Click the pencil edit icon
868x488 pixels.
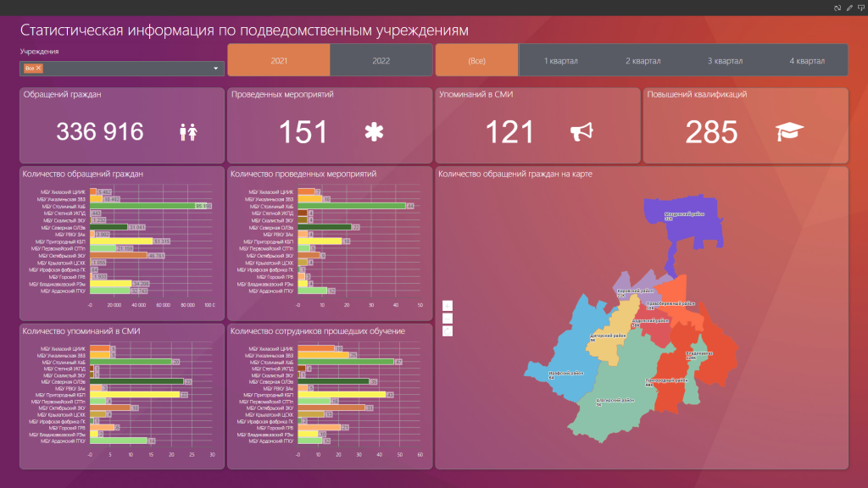849,7
